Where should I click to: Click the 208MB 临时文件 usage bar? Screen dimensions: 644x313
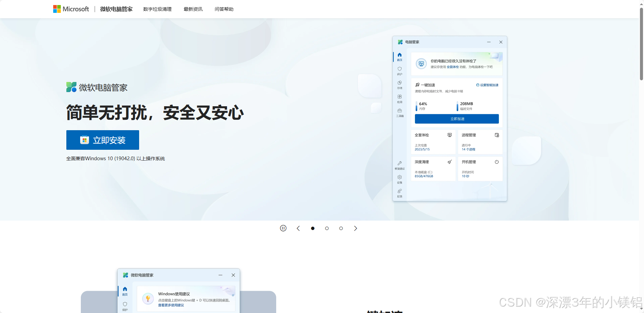click(x=457, y=106)
